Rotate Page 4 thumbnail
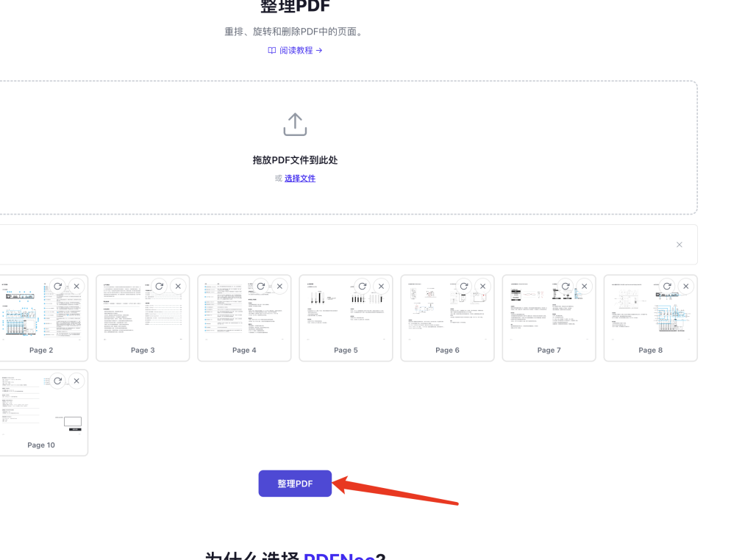This screenshot has width=753, height=560. click(x=261, y=286)
